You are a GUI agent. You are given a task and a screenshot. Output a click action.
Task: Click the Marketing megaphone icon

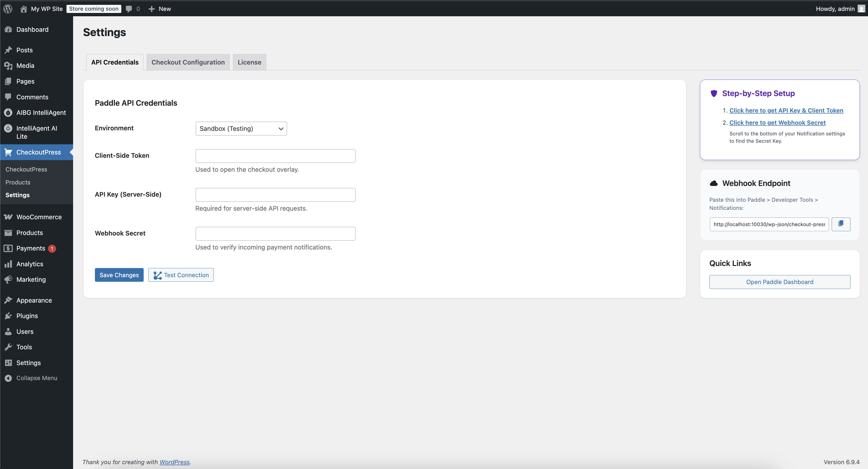pyautogui.click(x=8, y=279)
